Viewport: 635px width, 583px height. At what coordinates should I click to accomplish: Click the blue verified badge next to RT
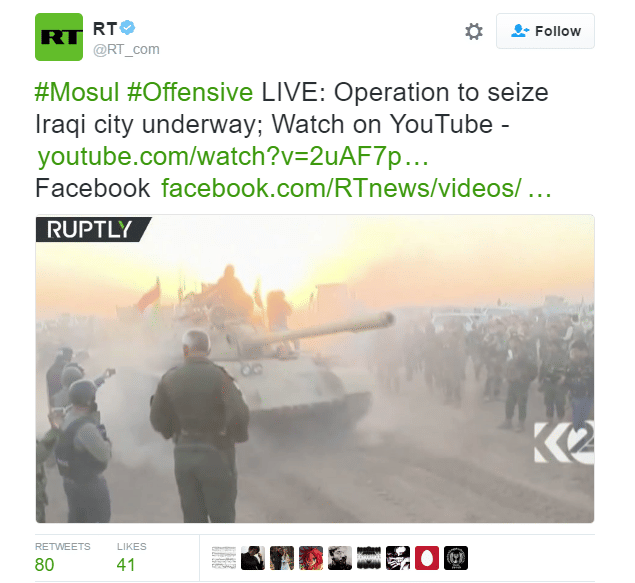click(x=128, y=28)
